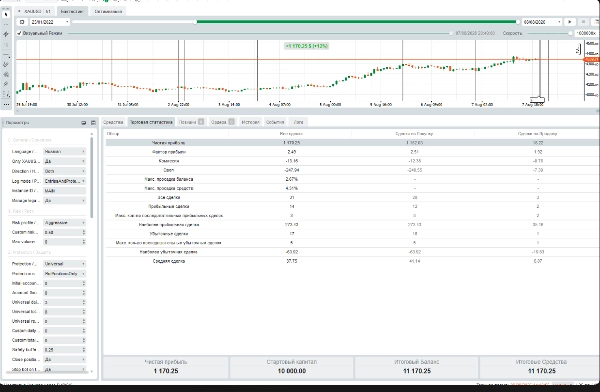Click the visual progress slider handle
The width and height of the screenshot is (600, 392).
coord(451,33)
